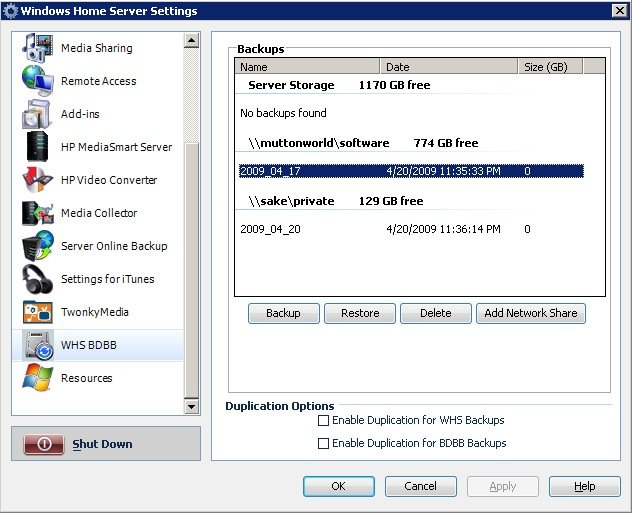Click the Server Online Backup icon
This screenshot has width=632, height=513.
pyautogui.click(x=37, y=246)
